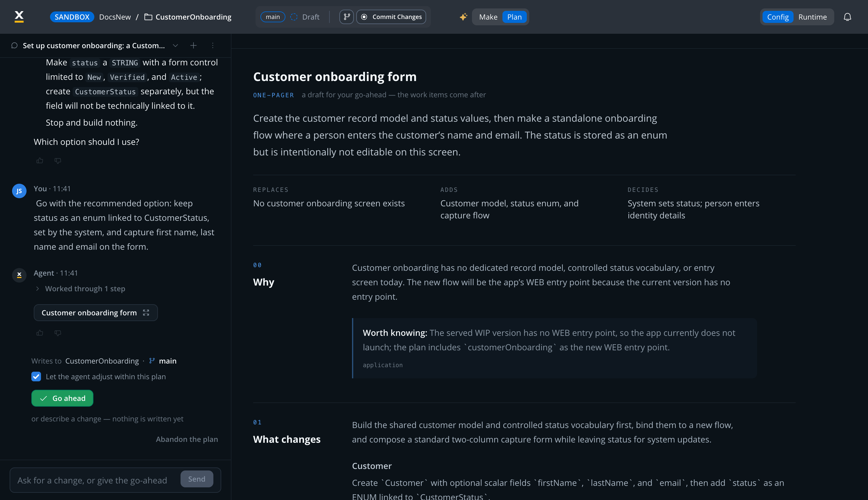The image size is (868, 500).
Task: Click the AI sparkle icon
Action: coord(463,17)
